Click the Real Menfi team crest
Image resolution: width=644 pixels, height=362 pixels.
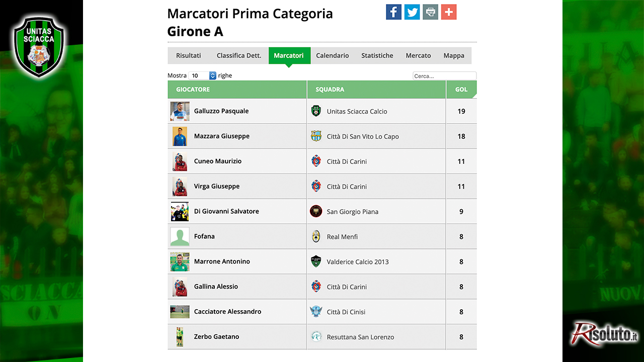[316, 236]
